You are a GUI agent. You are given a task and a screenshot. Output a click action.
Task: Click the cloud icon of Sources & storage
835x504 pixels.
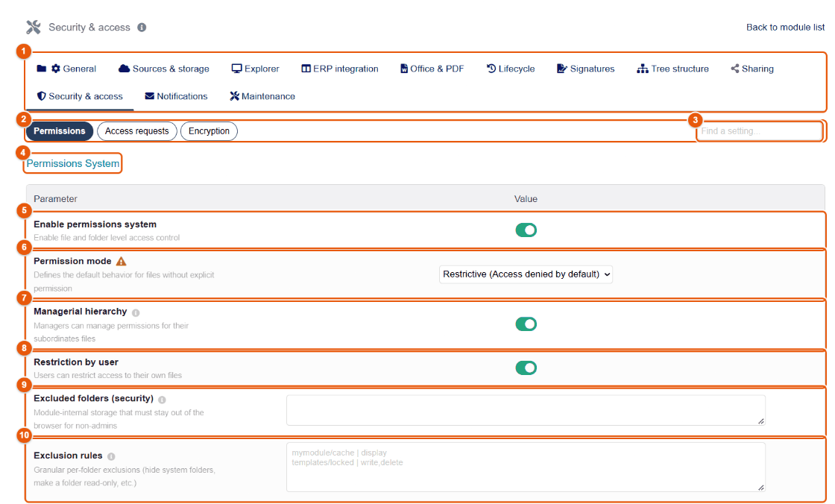click(x=124, y=69)
